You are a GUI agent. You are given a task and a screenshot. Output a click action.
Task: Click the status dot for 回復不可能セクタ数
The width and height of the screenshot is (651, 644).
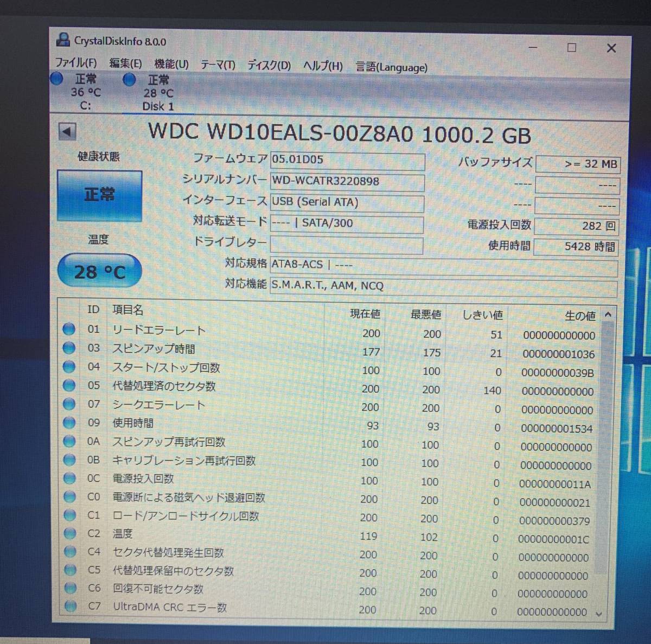pos(70,588)
